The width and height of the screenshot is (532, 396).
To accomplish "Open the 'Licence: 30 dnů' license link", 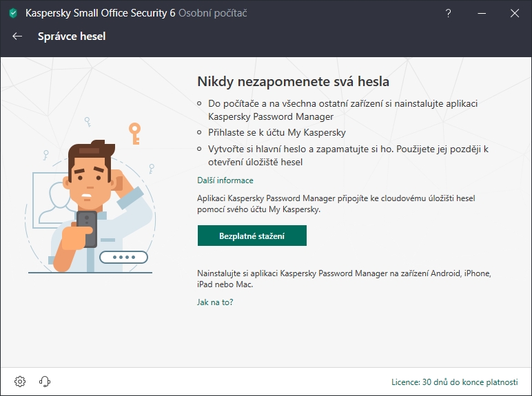I will coord(453,382).
